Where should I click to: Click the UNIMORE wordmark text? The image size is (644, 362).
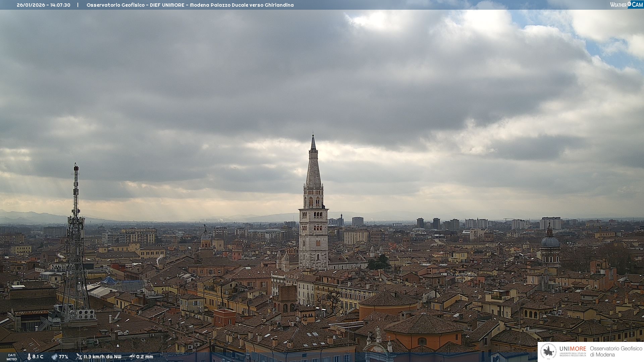[x=573, y=349]
